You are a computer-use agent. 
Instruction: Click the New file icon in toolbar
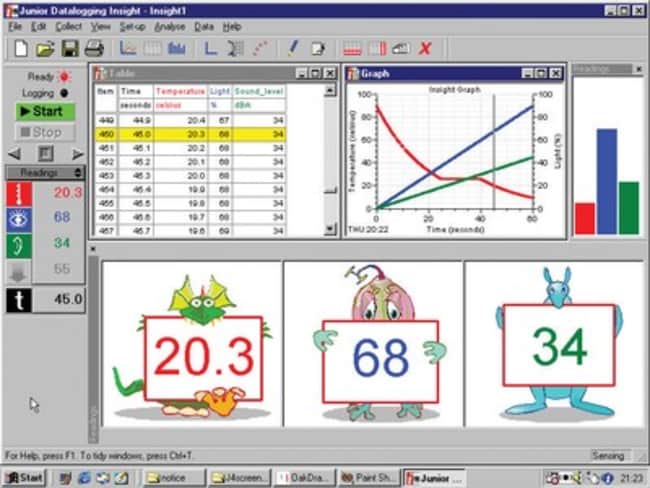tap(20, 47)
